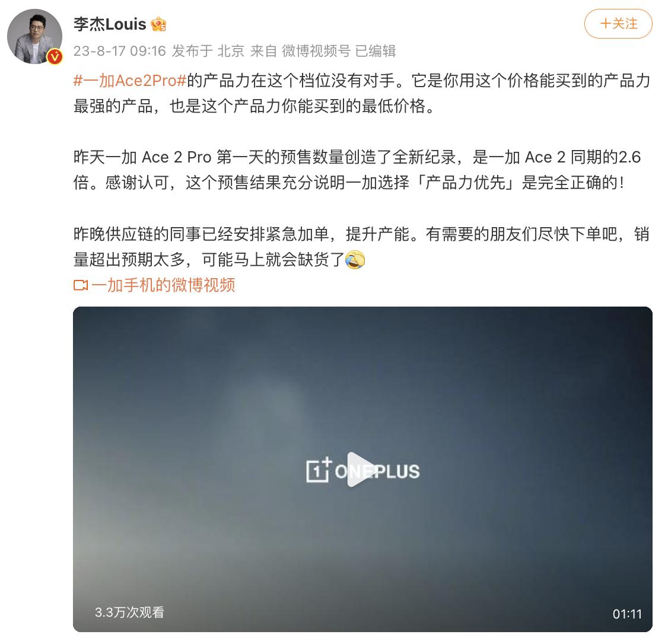668x644 pixels.
Task: Click the OnePlus logo box icon in video
Action: (319, 470)
